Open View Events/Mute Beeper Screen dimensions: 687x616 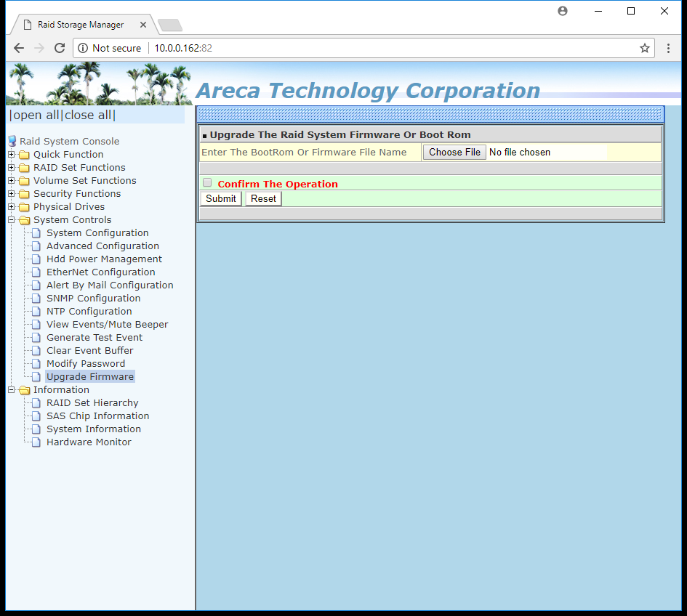click(108, 325)
